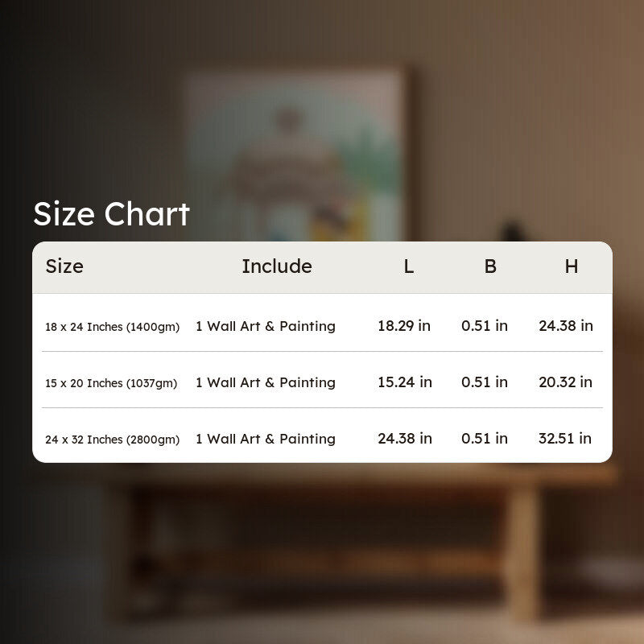This screenshot has height=644, width=644.
Task: Click the 0.51 in breadth in second row
Action: 485,382
